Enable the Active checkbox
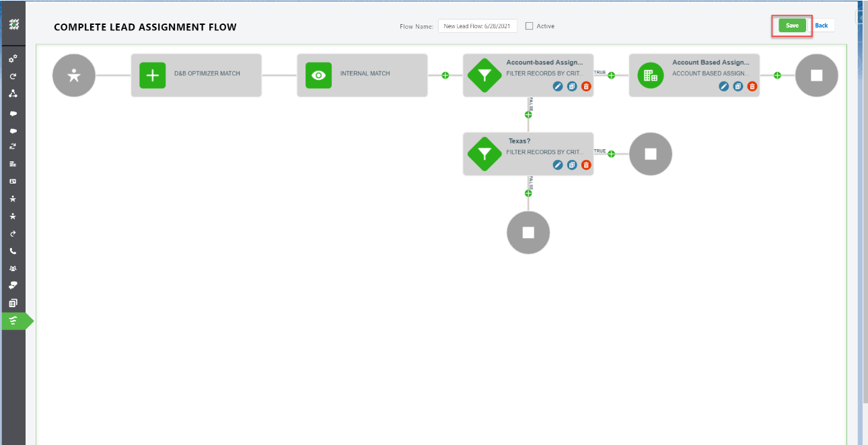This screenshot has height=445, width=868. 529,26
